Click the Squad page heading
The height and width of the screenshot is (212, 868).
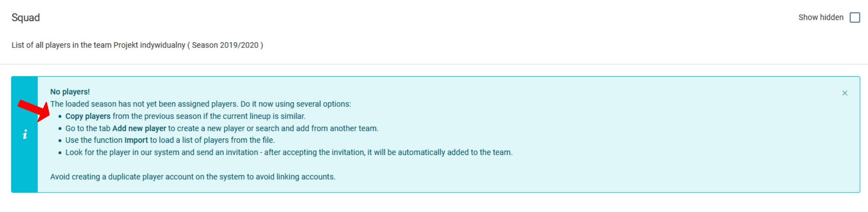[26, 17]
